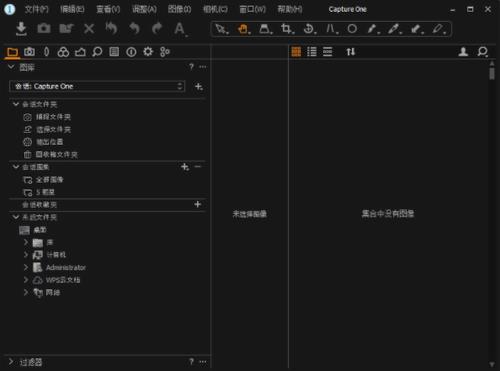The width and height of the screenshot is (500, 371).
Task: Open the Batch connected-gears tool tab
Action: point(165,52)
